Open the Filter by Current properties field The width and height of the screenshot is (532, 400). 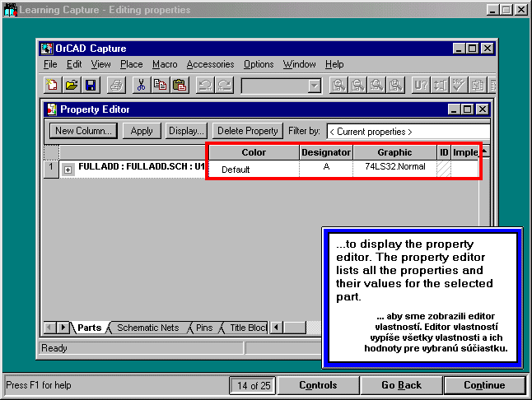[407, 131]
